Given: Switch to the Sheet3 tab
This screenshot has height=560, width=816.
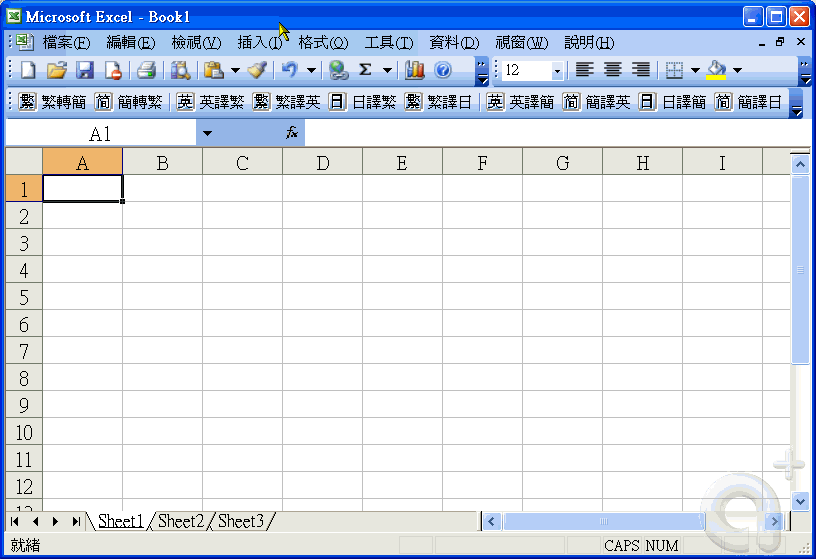Looking at the screenshot, I should pyautogui.click(x=241, y=521).
